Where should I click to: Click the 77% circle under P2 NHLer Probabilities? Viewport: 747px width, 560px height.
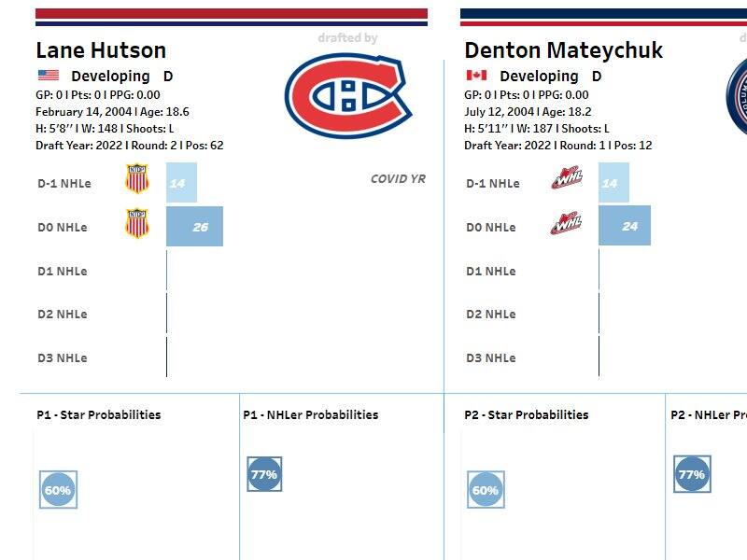point(692,474)
